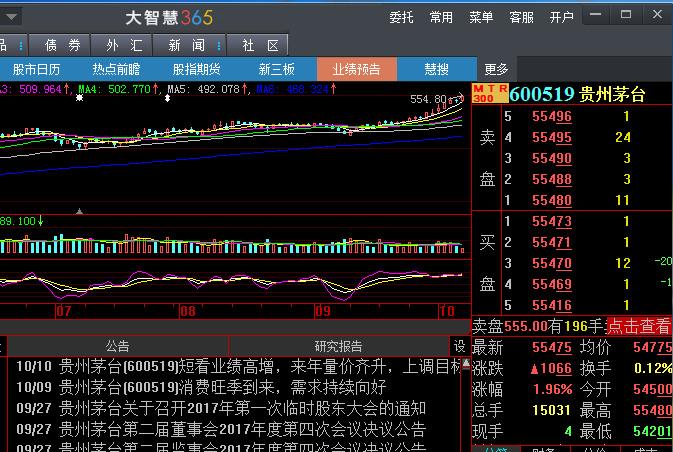Click the 开户 account opening link
The image size is (673, 452).
pos(561,17)
